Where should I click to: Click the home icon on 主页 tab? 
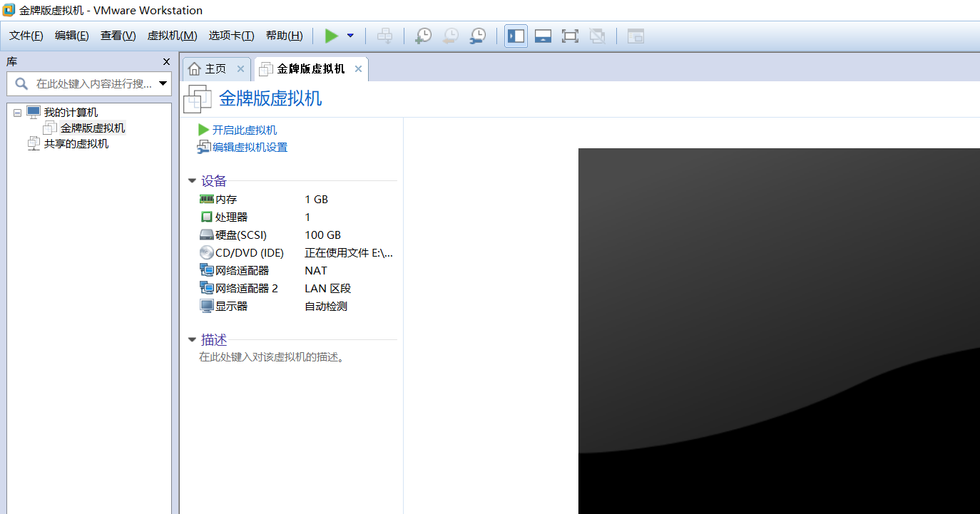coord(195,69)
